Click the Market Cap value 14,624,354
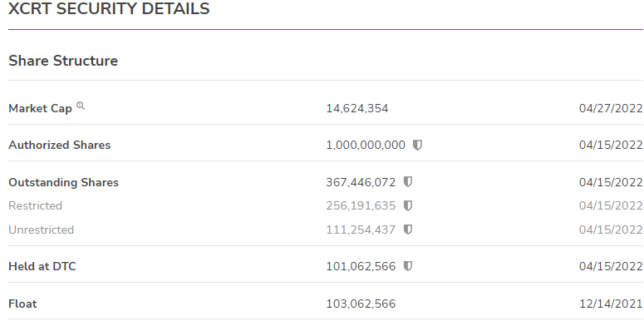Viewport: 644px width, 321px height. [x=357, y=108]
